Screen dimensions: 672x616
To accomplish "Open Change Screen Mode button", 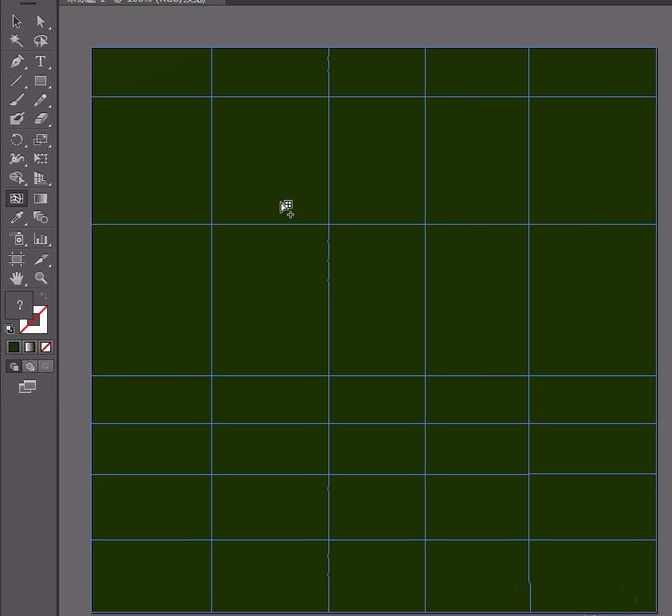I will 27,386.
